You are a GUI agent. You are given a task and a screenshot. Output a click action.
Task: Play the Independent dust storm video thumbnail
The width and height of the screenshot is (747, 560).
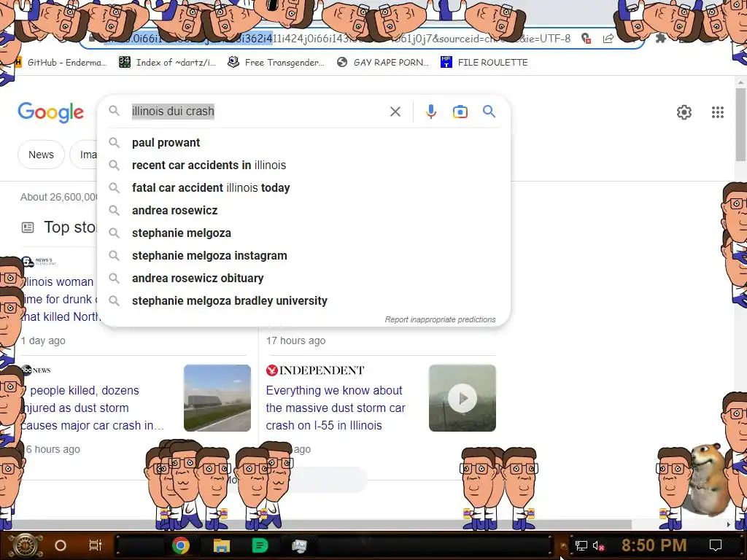point(462,398)
